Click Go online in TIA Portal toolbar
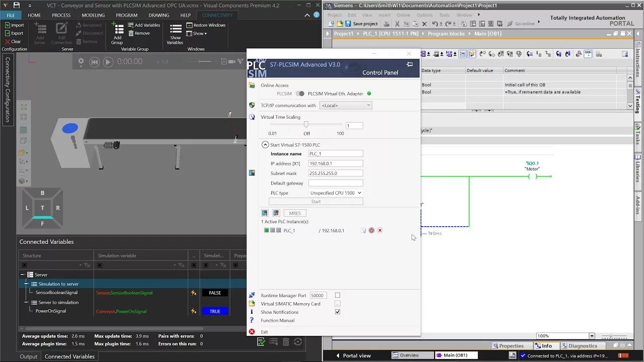 tap(521, 24)
